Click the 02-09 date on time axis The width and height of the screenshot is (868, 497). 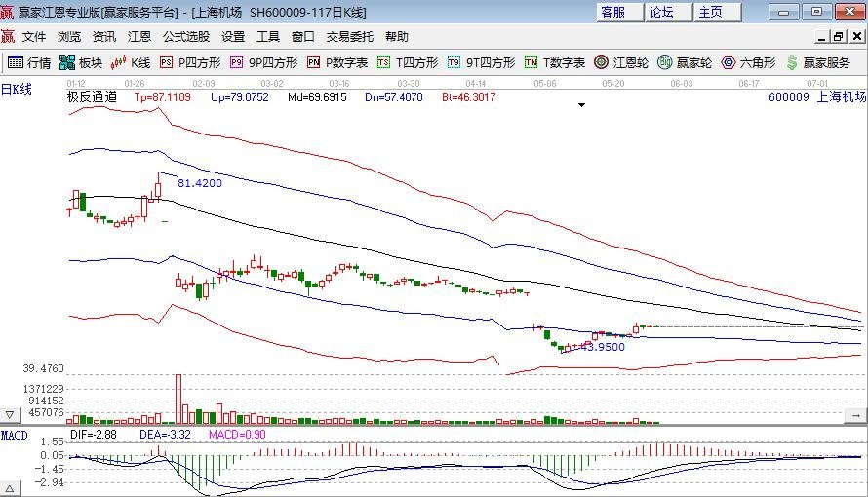pos(204,84)
